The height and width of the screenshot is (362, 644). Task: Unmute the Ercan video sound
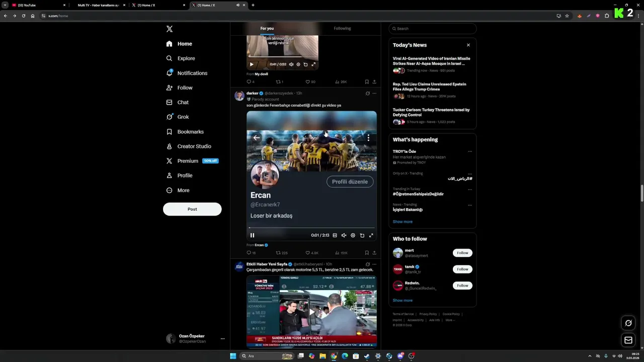pos(344,235)
